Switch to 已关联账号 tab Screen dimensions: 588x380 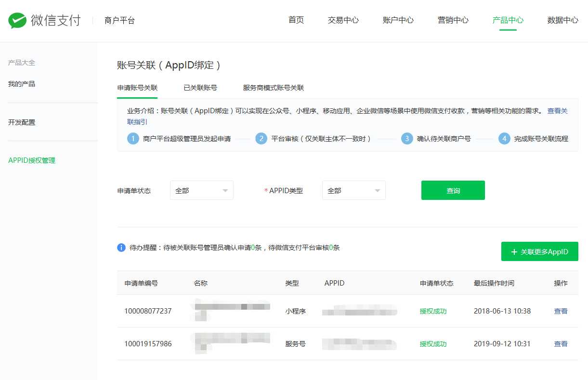200,88
